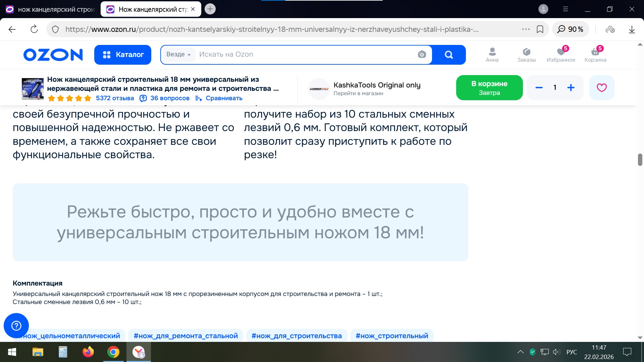The width and height of the screenshot is (644, 362).
Task: Open the Каталог menu button
Action: click(123, 55)
